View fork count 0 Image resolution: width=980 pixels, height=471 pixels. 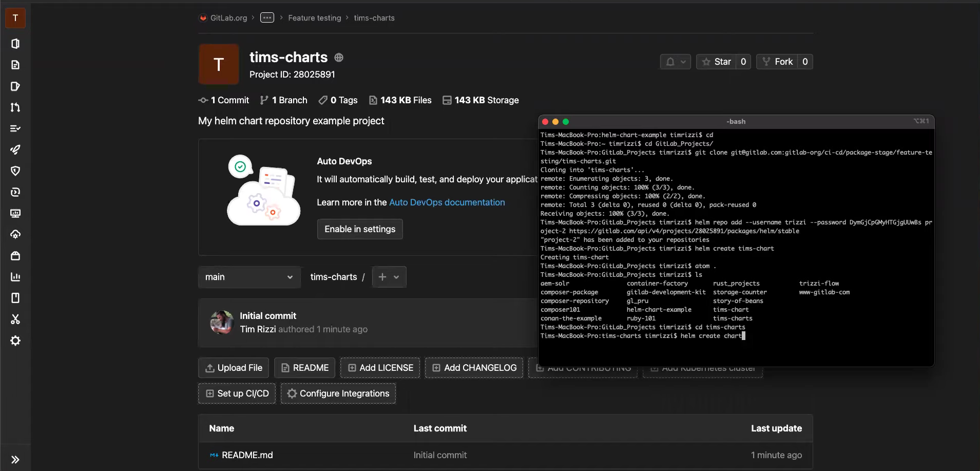(x=805, y=62)
